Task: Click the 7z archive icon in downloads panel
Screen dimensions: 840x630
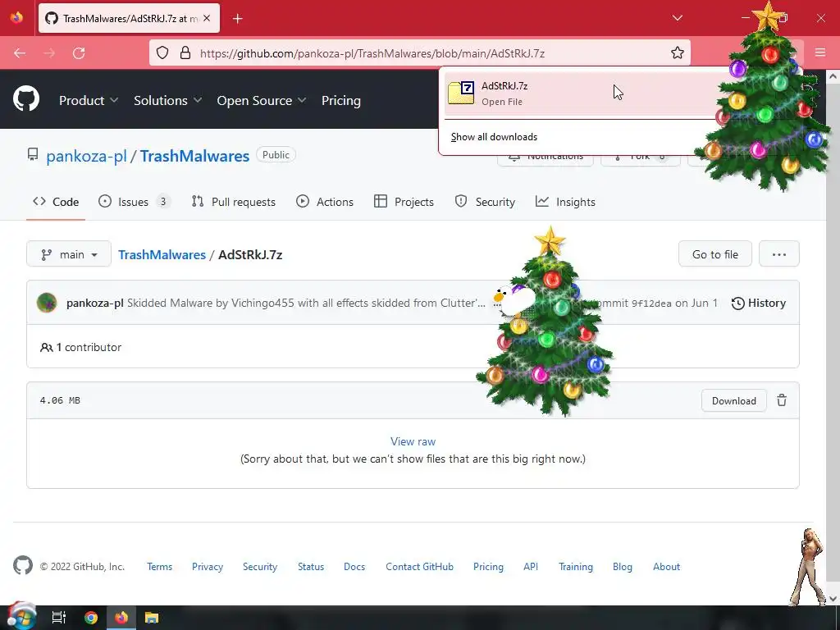Action: tap(461, 93)
